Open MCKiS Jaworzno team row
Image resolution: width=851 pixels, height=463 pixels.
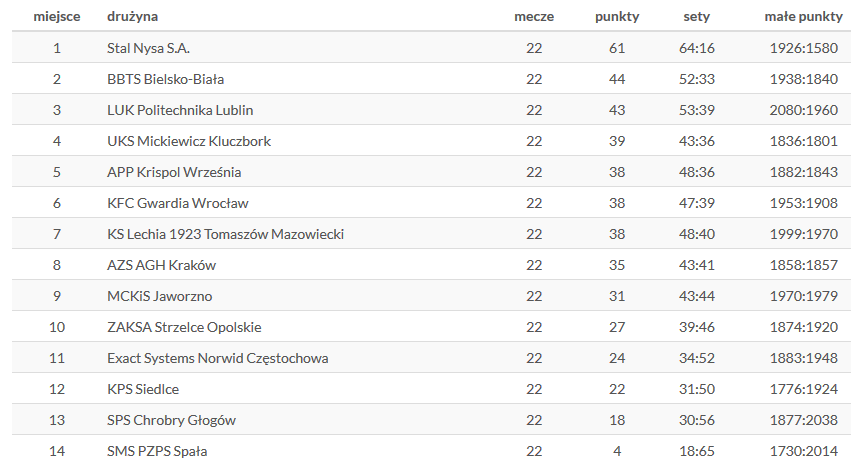click(x=160, y=296)
